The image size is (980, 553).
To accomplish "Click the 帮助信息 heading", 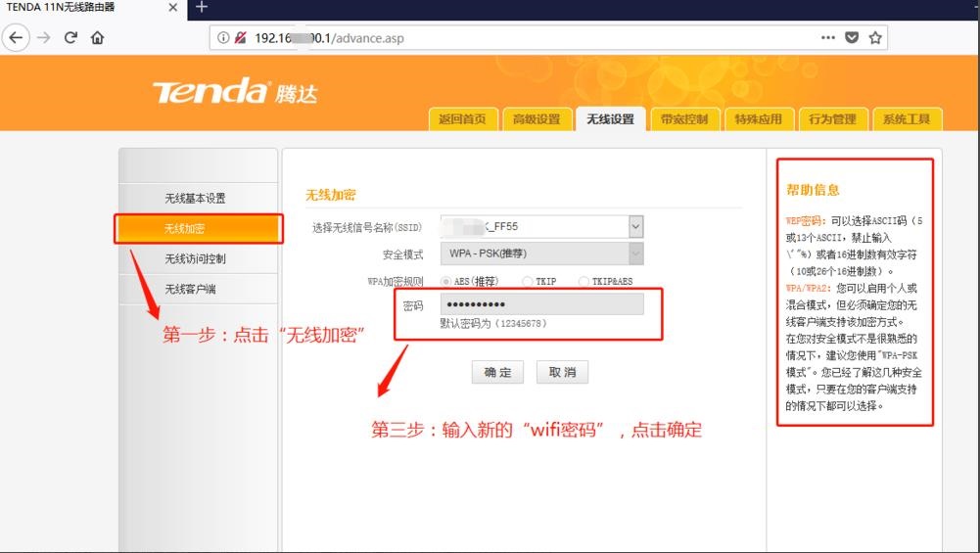I will [813, 190].
